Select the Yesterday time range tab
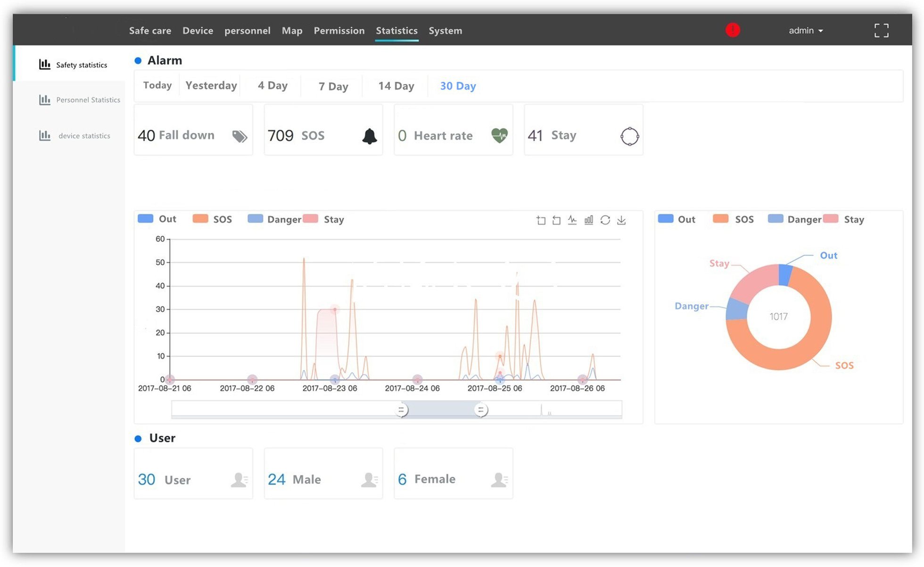This screenshot has height=567, width=924. 211,85
